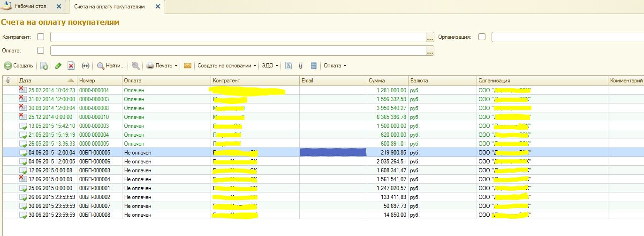Click into the Организация filter field

coord(568,37)
